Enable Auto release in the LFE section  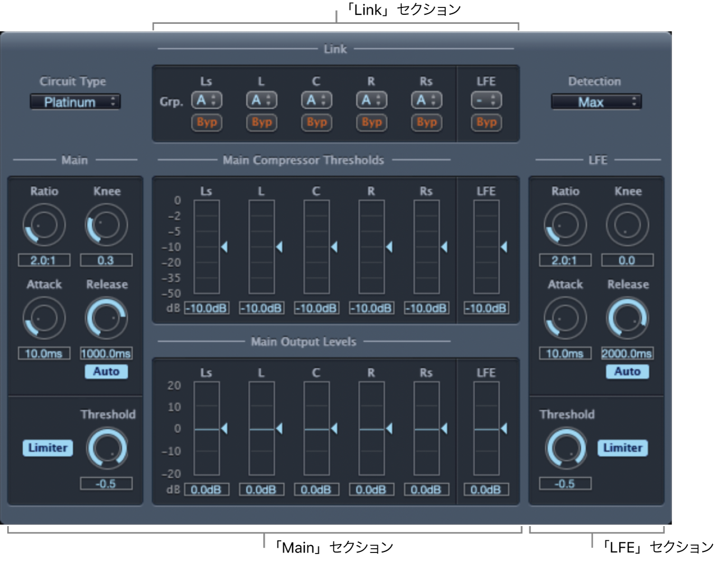coord(627,371)
